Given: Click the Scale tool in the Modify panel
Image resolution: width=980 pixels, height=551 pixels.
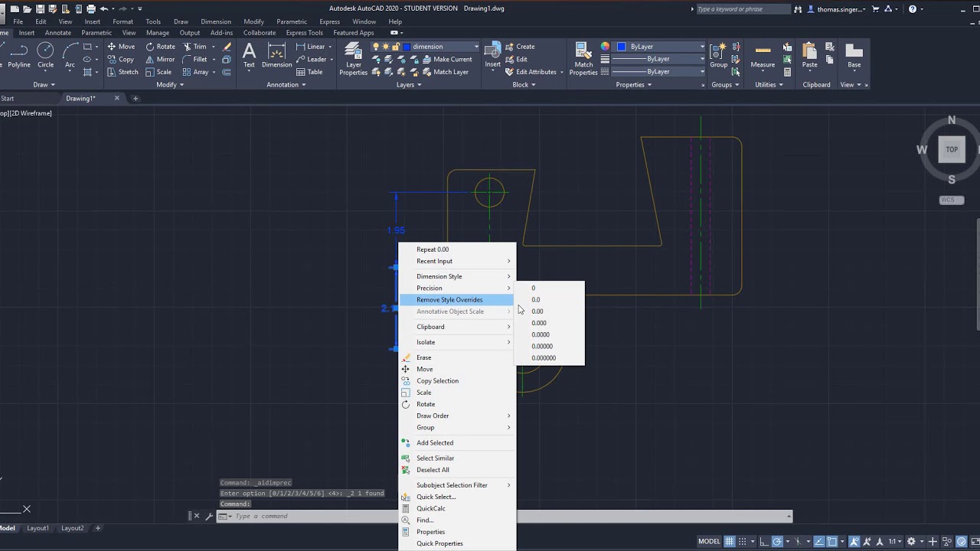Looking at the screenshot, I should 159,72.
